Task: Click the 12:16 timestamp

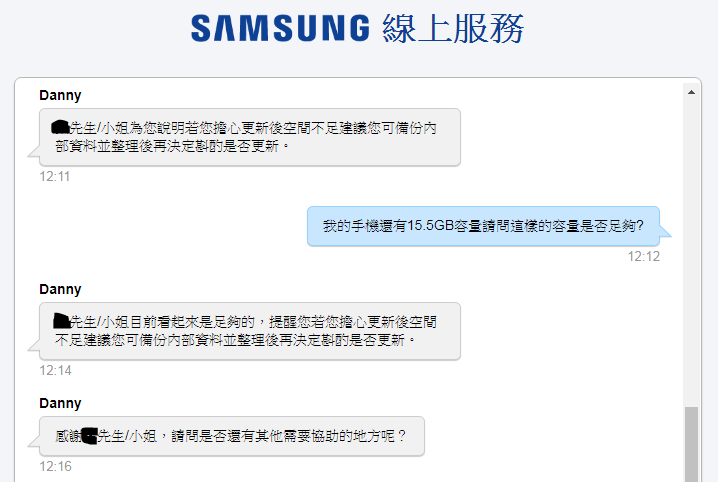Action: pyautogui.click(x=55, y=467)
